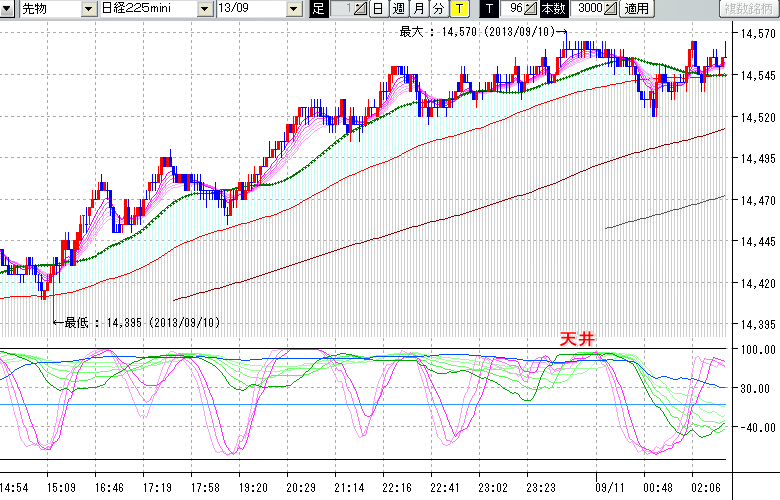Click the yellow highlighted T tick button
Image resolution: width=780 pixels, height=500 pixels.
click(459, 9)
